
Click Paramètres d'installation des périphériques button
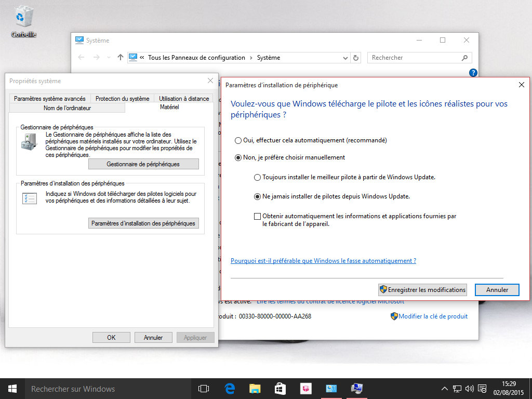pyautogui.click(x=143, y=223)
